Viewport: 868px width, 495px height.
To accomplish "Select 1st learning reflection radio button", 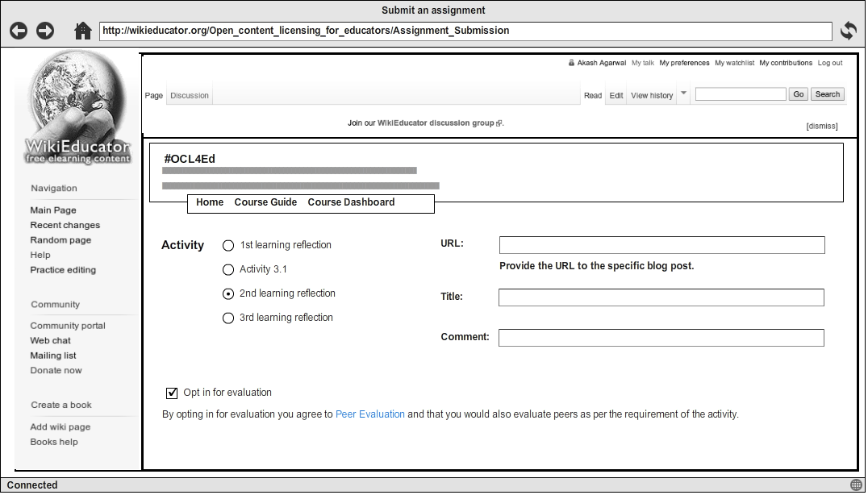I will pos(228,245).
